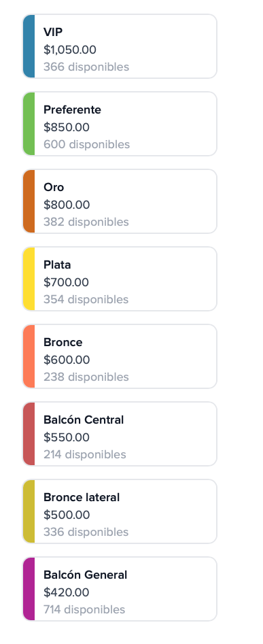Viewport: 263px width, 644px height.
Task: Click the olive Bronce lateral color bar
Action: pos(29,511)
